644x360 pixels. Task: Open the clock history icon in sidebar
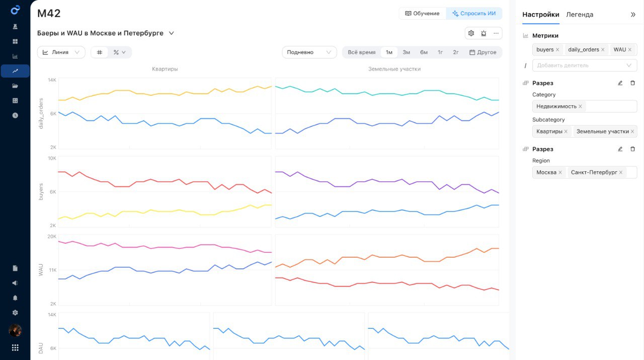pyautogui.click(x=15, y=115)
